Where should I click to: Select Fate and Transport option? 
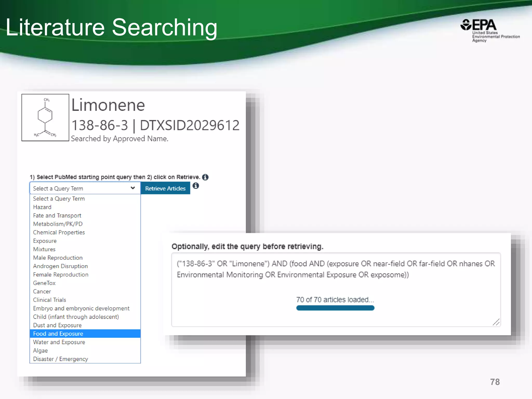tap(85, 216)
